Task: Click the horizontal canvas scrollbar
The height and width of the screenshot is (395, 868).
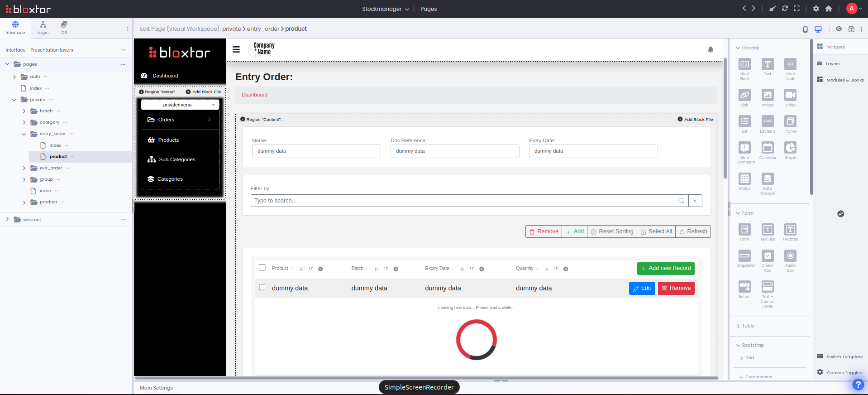Action: (425, 378)
